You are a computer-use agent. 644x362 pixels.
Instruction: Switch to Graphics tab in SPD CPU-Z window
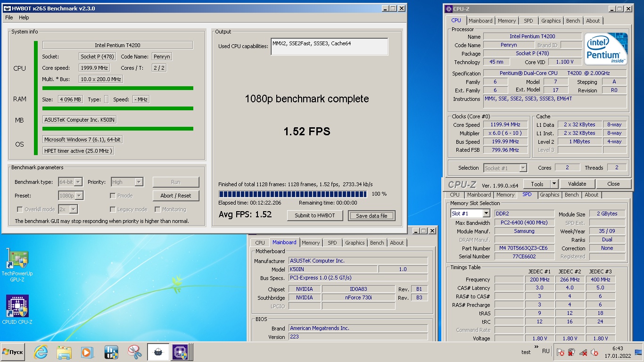[x=550, y=195]
